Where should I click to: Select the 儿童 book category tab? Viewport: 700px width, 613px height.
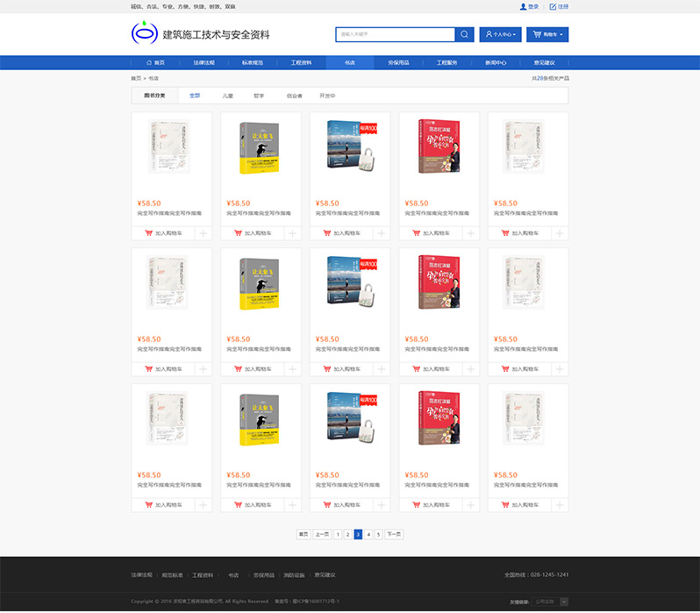[227, 96]
